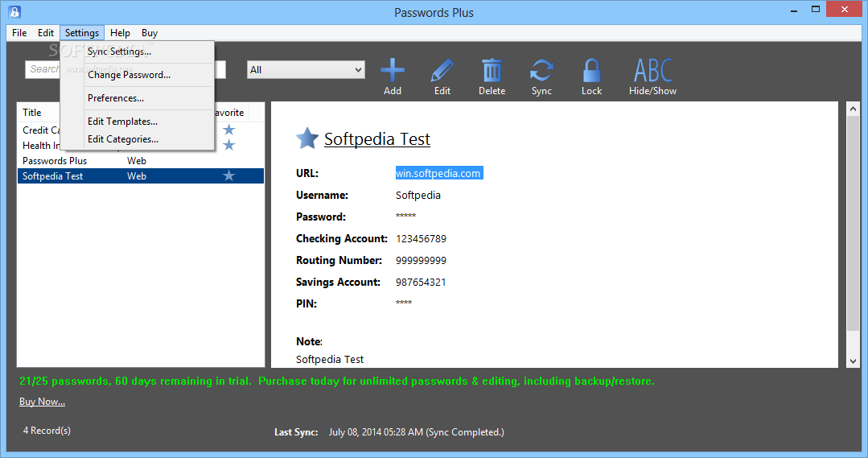Open the Help menu
This screenshot has width=868, height=458.
[120, 33]
